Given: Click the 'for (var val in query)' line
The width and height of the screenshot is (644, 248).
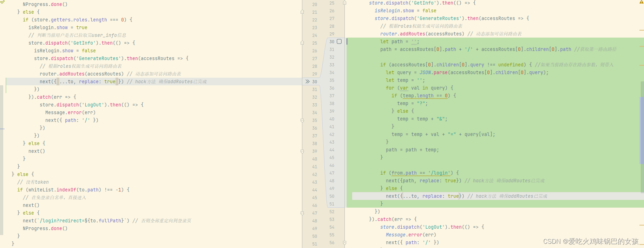Looking at the screenshot, I should (420, 88).
